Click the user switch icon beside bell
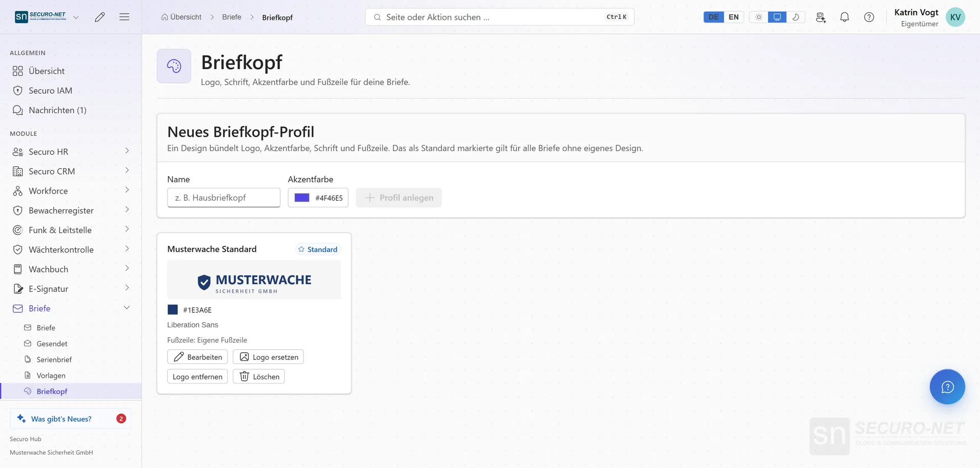The height and width of the screenshot is (468, 980). tap(821, 17)
